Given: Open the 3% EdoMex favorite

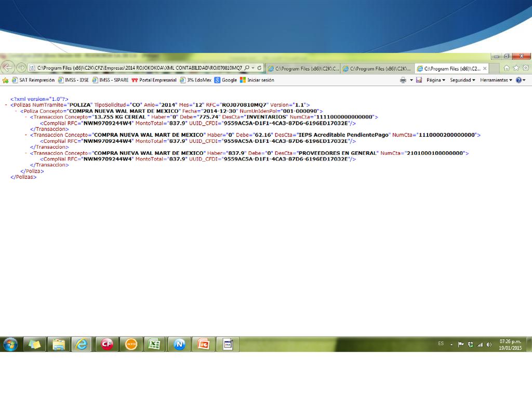Looking at the screenshot, I should (196, 80).
